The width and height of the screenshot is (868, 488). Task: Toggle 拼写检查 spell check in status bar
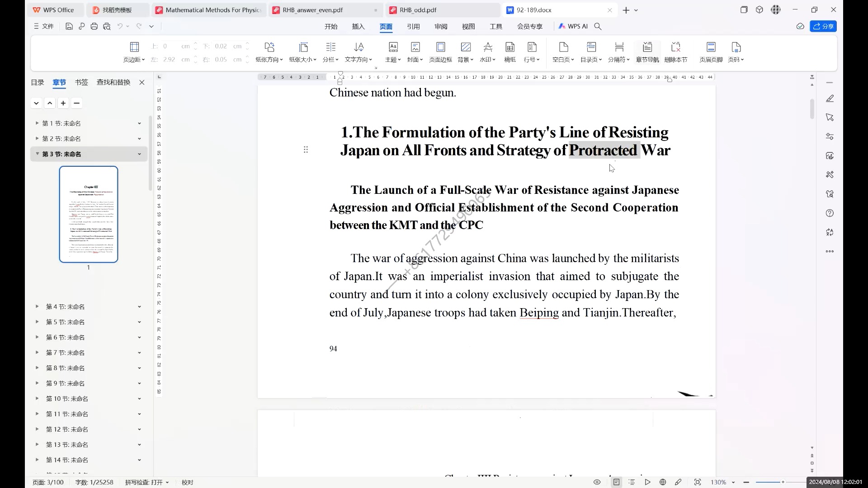coord(146,482)
